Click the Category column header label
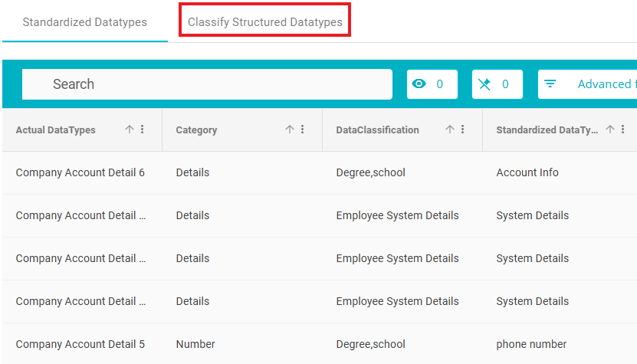 point(196,130)
